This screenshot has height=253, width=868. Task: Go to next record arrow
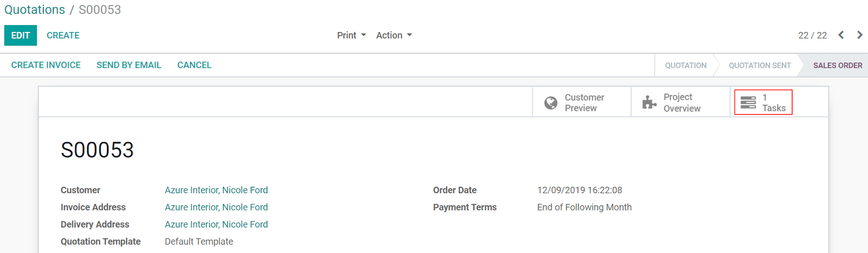click(860, 35)
